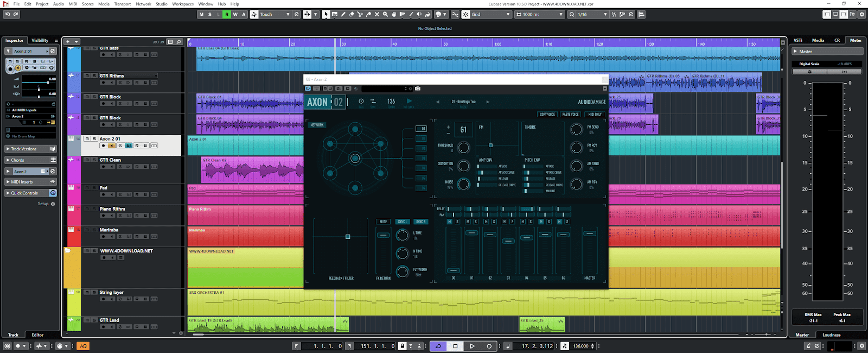The height and width of the screenshot is (353, 868).
Task: Expand the Quick Controls inspector section
Action: click(30, 193)
